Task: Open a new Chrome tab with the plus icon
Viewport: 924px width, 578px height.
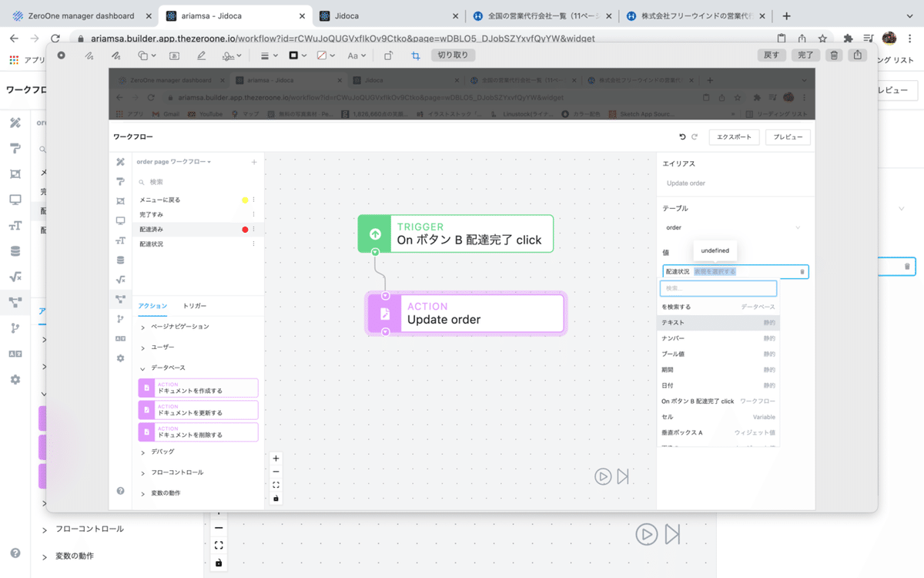Action: (x=786, y=15)
